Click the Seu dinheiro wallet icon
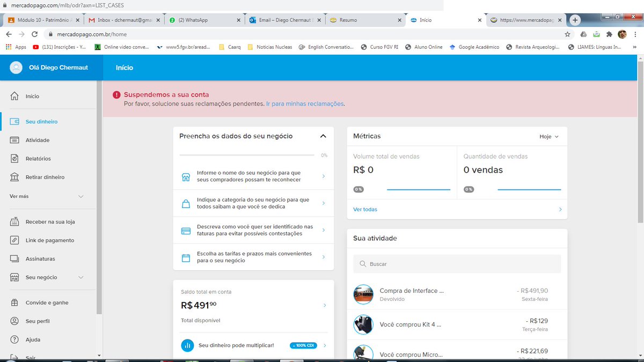 pos(15,122)
